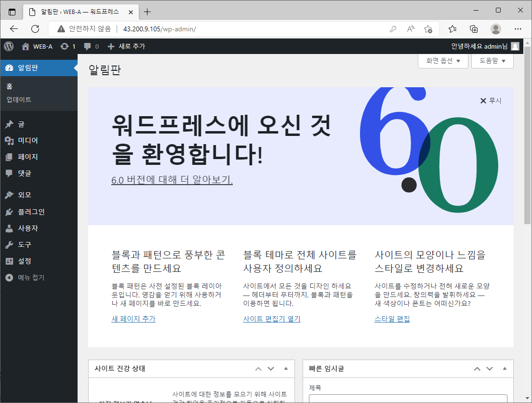
Task: Reload the page with the refresh icon
Action: click(35, 29)
